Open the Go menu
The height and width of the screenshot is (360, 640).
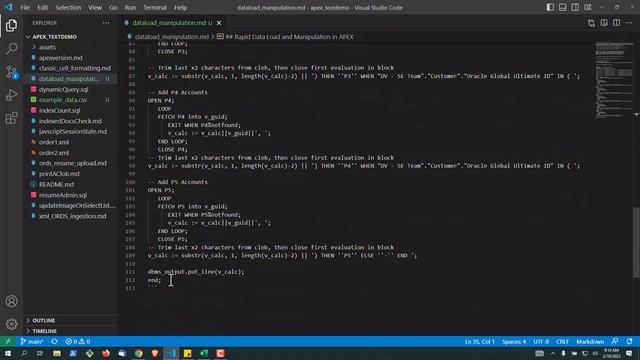pos(113,7)
